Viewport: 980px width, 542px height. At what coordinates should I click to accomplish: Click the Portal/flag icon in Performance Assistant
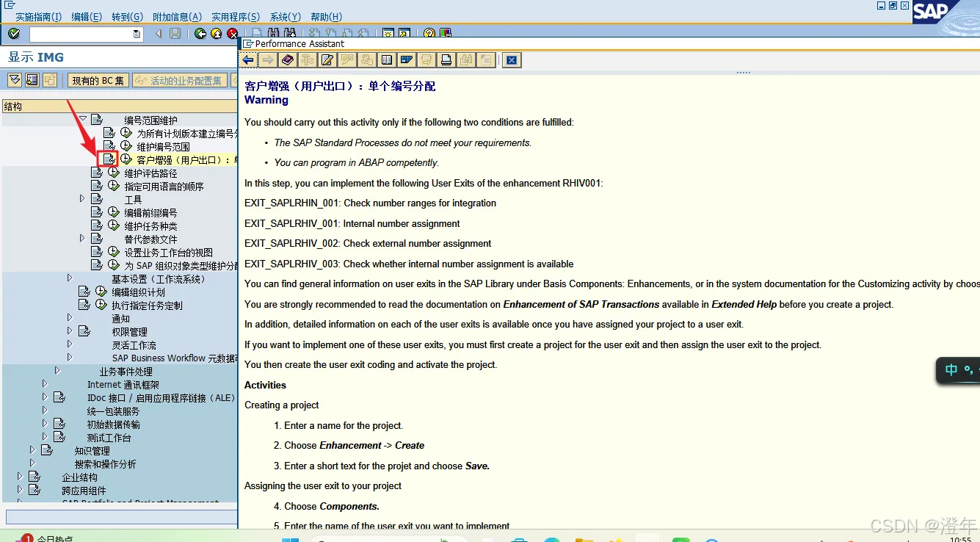pos(407,60)
